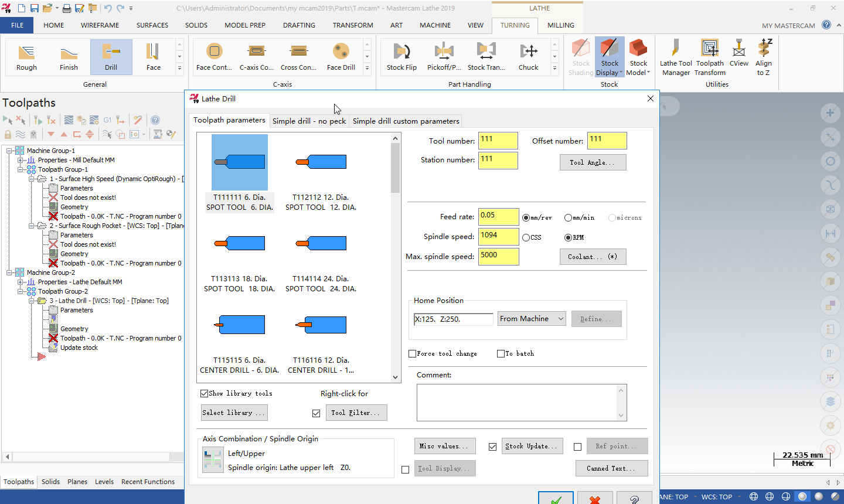
Task: Click Select library button
Action: 234,413
